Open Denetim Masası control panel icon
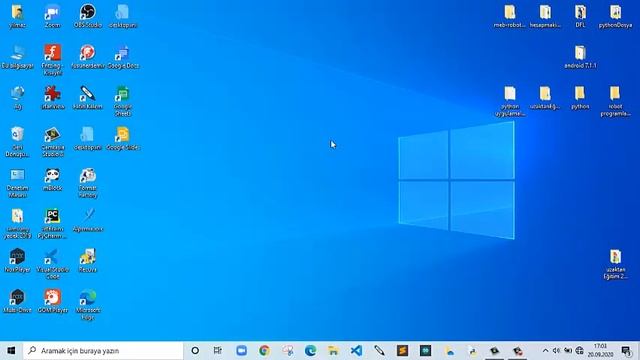This screenshot has width=640, height=360. click(17, 182)
